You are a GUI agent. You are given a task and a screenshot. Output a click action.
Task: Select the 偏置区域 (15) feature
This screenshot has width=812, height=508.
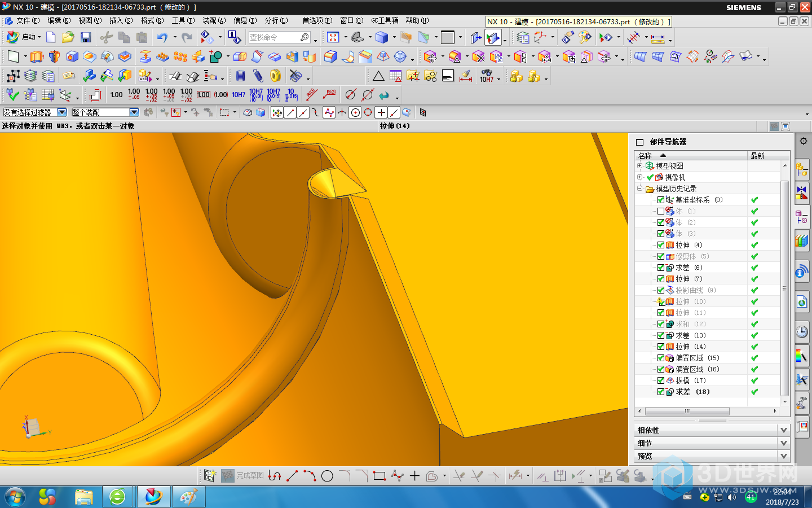coord(697,358)
